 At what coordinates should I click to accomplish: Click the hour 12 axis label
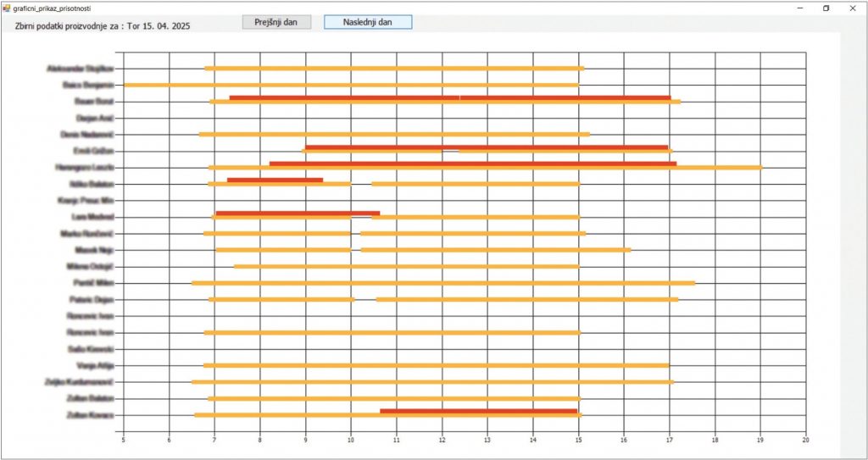point(442,439)
